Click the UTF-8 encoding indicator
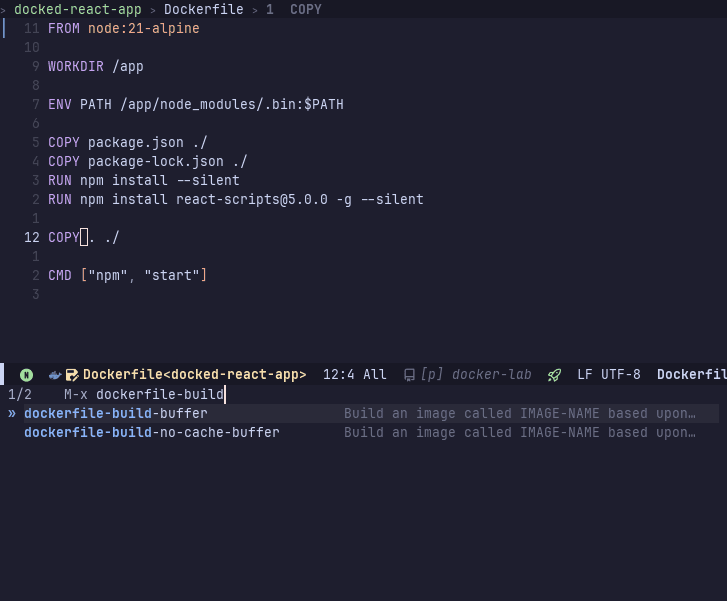 coord(621,375)
